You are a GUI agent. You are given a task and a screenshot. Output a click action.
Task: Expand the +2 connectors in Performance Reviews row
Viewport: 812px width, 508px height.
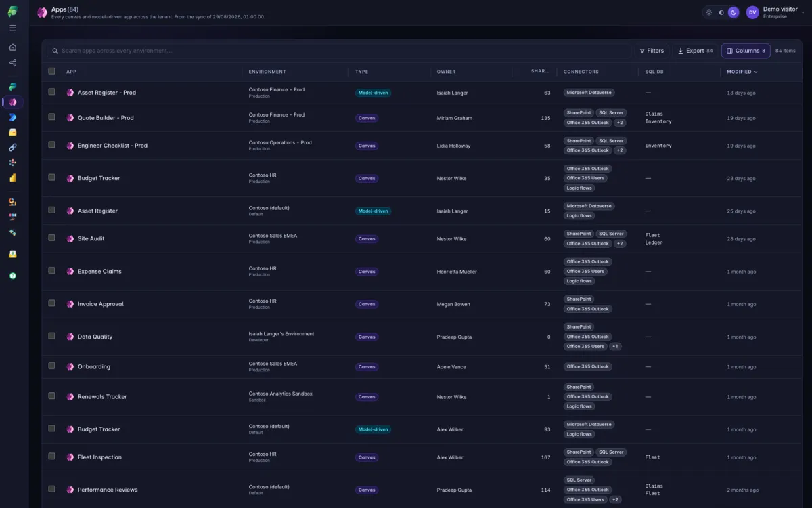[x=614, y=500]
